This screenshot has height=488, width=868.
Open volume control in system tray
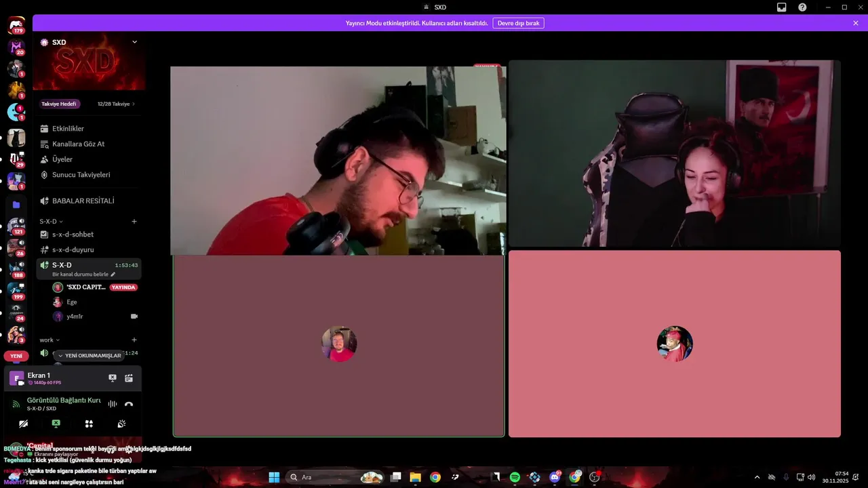(811, 477)
